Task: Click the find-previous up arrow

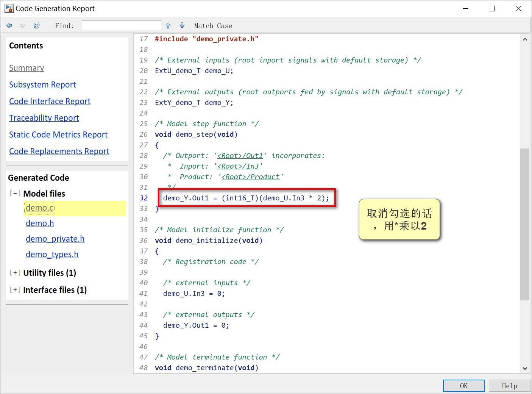Action: click(x=168, y=25)
